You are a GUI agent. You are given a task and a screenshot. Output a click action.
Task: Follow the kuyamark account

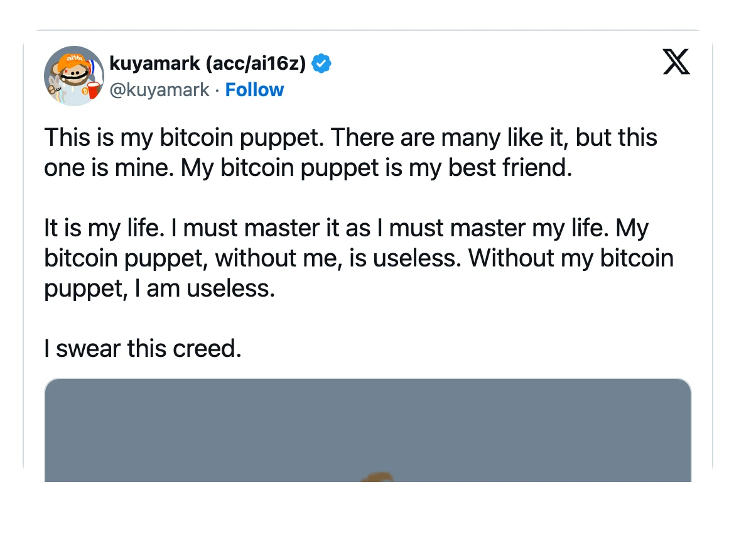click(254, 90)
